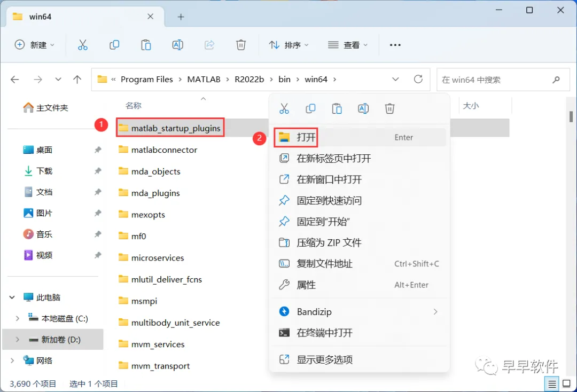Click 打开 in the context menu
Image resolution: width=577 pixels, height=392 pixels.
pyautogui.click(x=360, y=137)
